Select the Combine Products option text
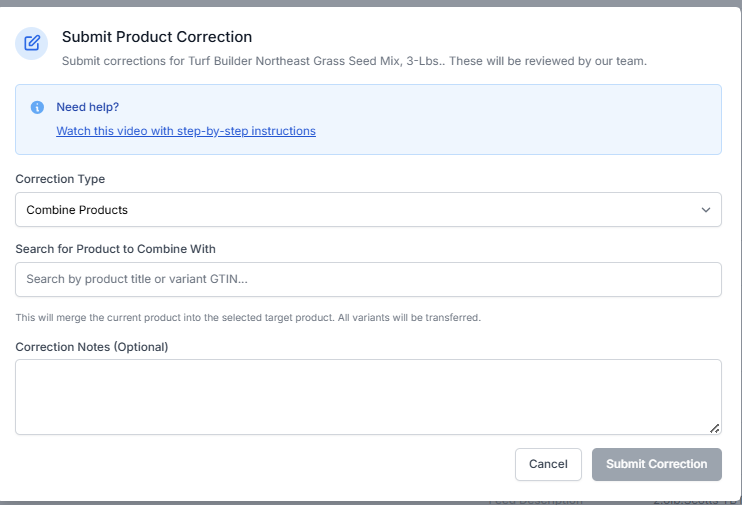Image resolution: width=742 pixels, height=505 pixels. pyautogui.click(x=77, y=210)
